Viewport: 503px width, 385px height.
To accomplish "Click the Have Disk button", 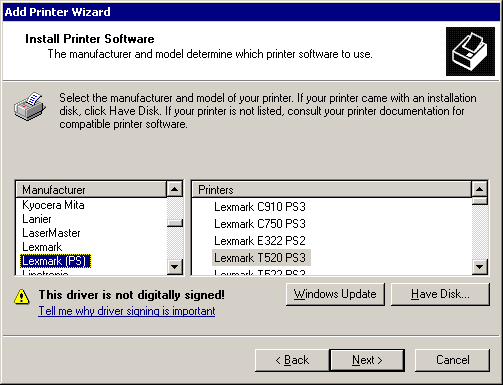I will (x=440, y=294).
